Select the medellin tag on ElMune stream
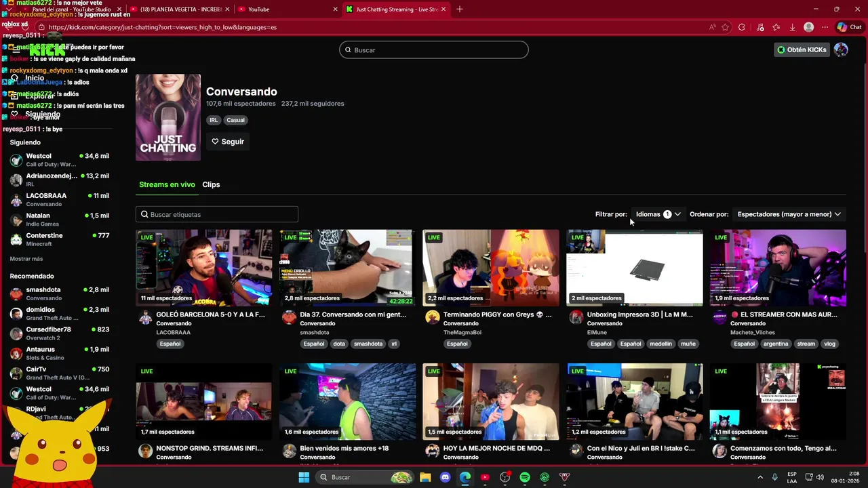Viewport: 868px width, 488px height. click(x=660, y=344)
